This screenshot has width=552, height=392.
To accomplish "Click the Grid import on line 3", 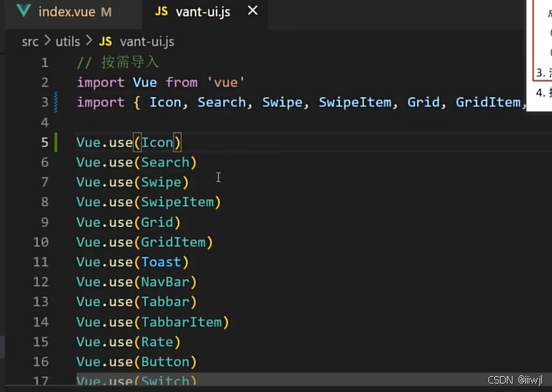I will click(424, 102).
